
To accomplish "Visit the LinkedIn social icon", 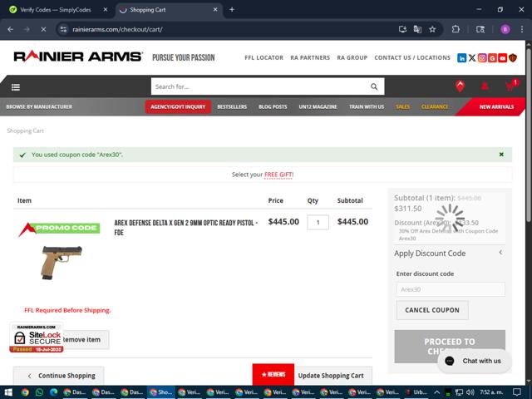I will [461, 58].
